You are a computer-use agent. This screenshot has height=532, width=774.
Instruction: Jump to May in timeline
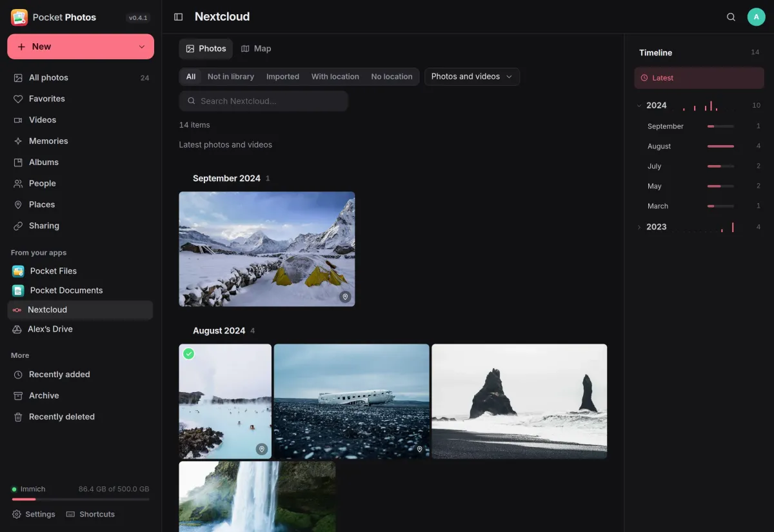[699, 186]
